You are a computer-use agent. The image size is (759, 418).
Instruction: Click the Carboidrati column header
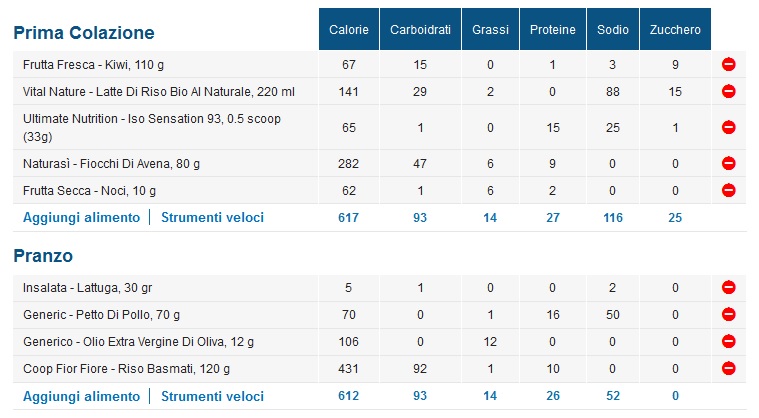(x=420, y=30)
